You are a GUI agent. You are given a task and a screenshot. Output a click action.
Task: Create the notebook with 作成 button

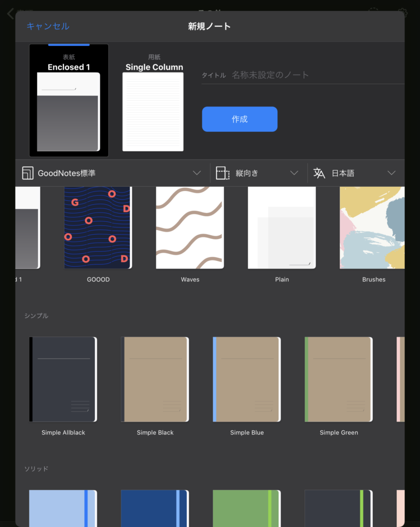pos(239,119)
